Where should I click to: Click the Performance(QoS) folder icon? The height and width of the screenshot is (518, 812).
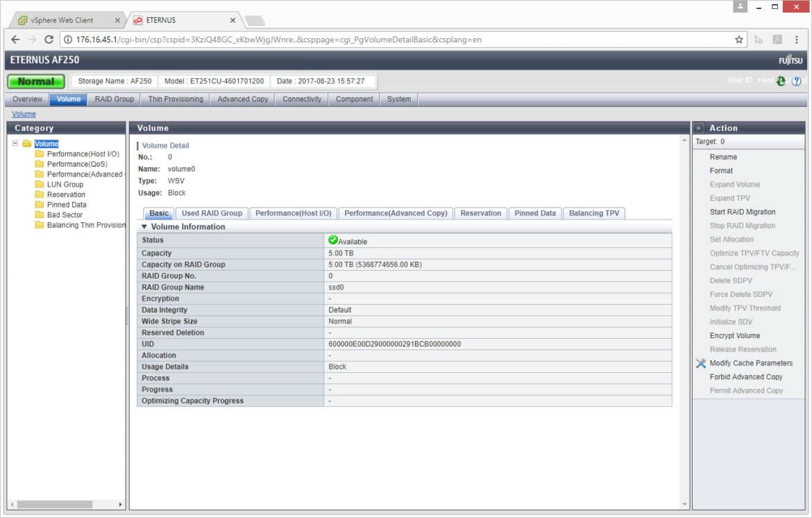[x=40, y=164]
